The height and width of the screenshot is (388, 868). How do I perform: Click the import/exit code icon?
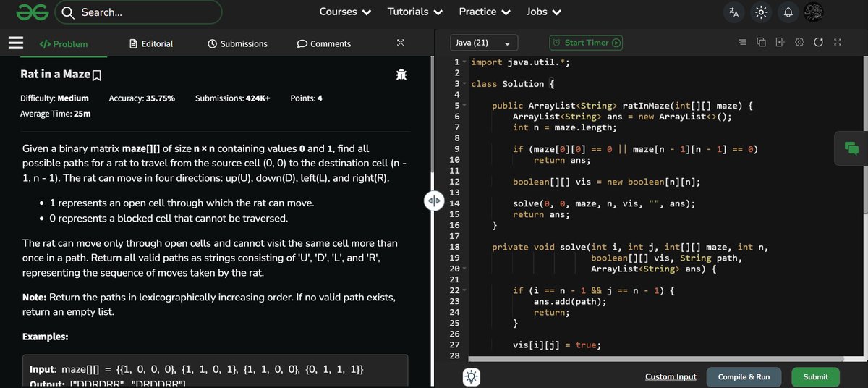click(780, 43)
